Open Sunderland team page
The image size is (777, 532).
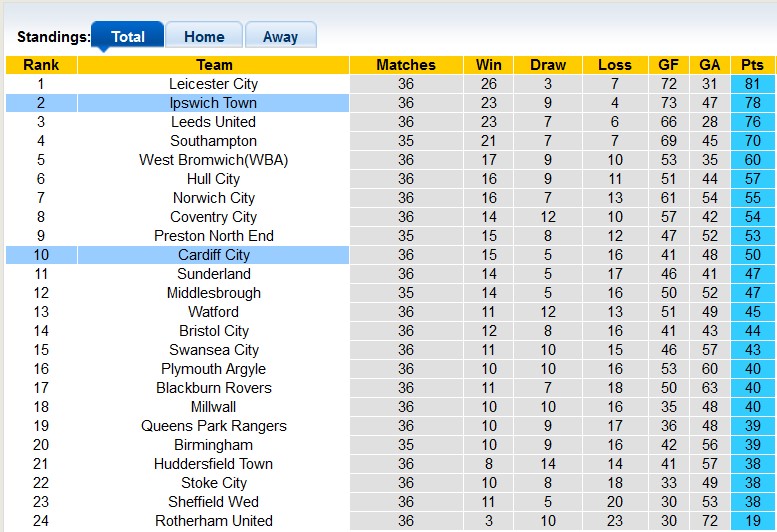tap(213, 274)
